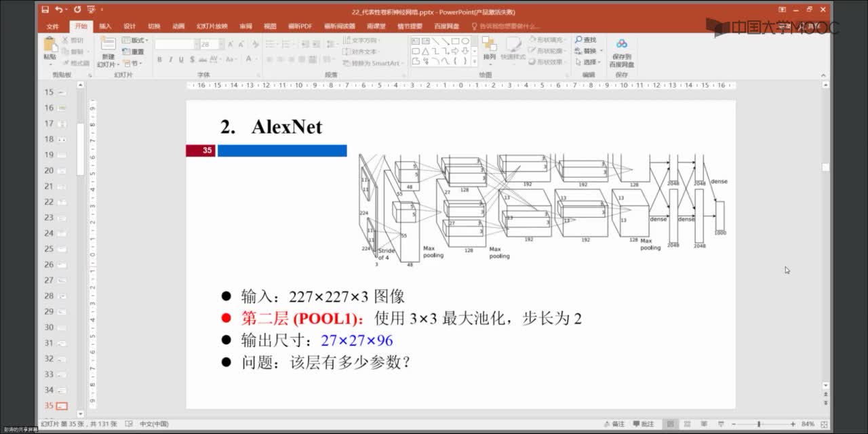868x434 pixels.
Task: Apply numbered list formatting
Action: coord(288,44)
